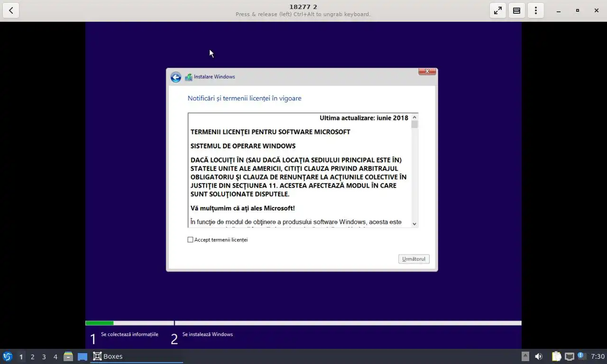
Task: Click the license scrollbar thumb
Action: tap(414, 124)
